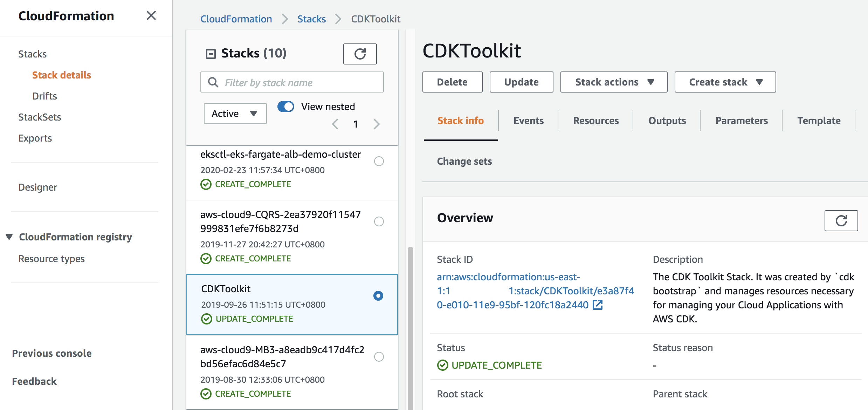Switch to Previous console
Screen dimensions: 868x410
(x=52, y=353)
